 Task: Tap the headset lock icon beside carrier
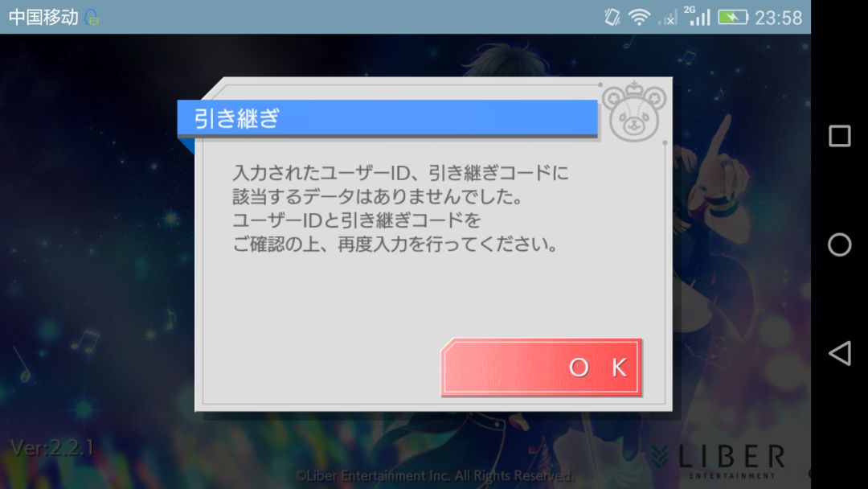tap(92, 18)
